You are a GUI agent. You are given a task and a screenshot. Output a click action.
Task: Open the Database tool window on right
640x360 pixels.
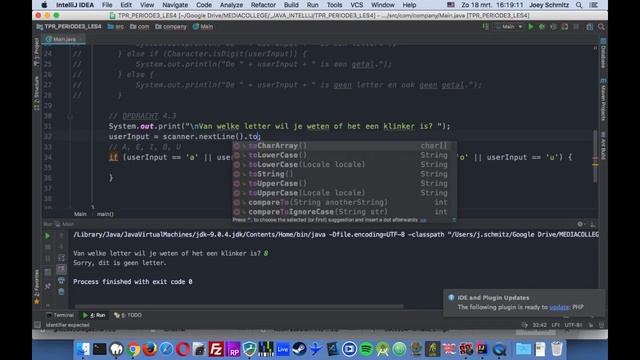pyautogui.click(x=603, y=53)
